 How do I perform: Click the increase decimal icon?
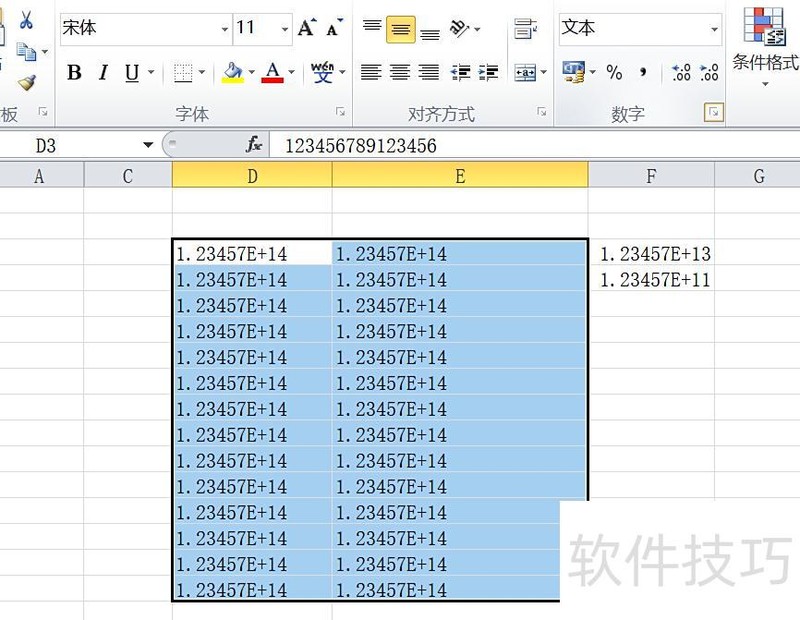[x=681, y=72]
